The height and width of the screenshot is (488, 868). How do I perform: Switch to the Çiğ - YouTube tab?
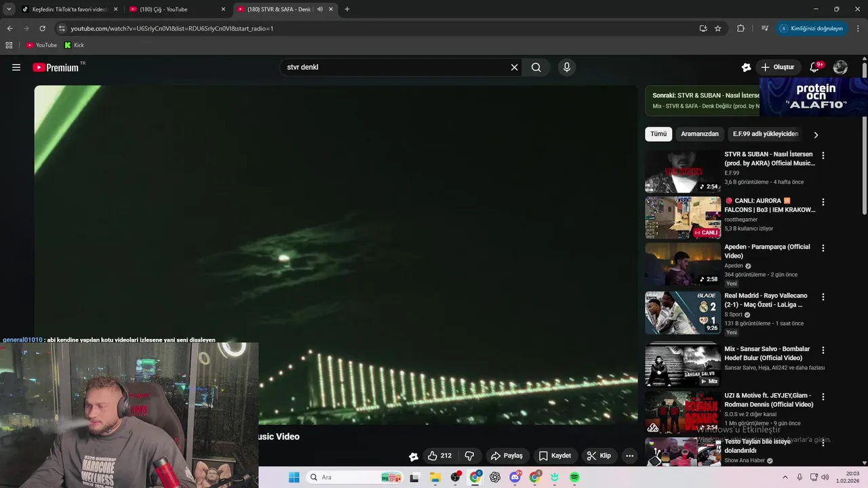(176, 9)
